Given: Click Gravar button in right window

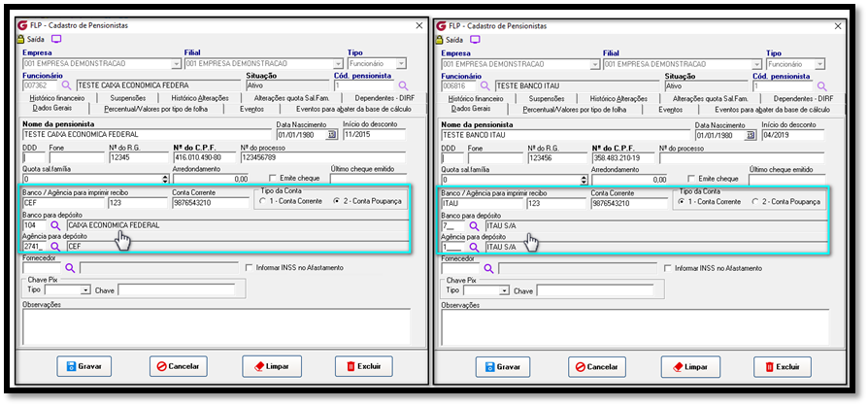Looking at the screenshot, I should pos(503,367).
